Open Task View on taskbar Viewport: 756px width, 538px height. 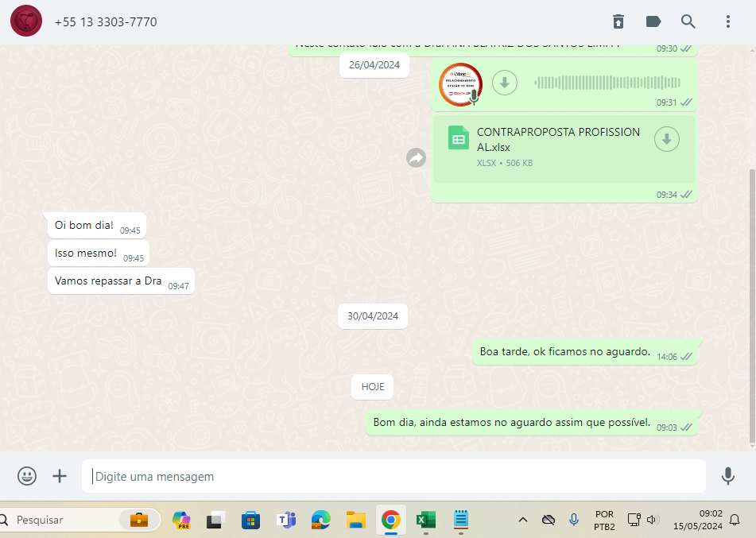click(x=216, y=520)
